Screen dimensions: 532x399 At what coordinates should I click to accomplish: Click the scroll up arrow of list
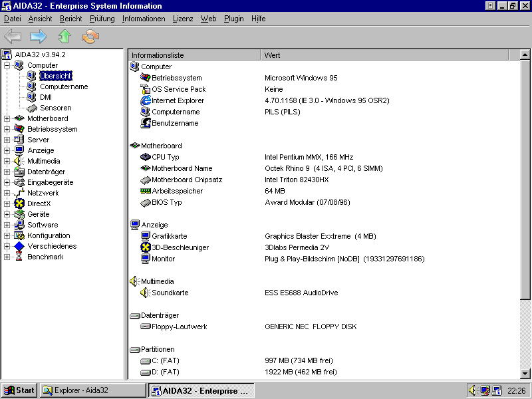525,55
